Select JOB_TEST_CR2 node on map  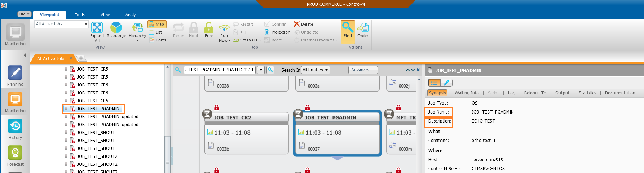(247, 133)
